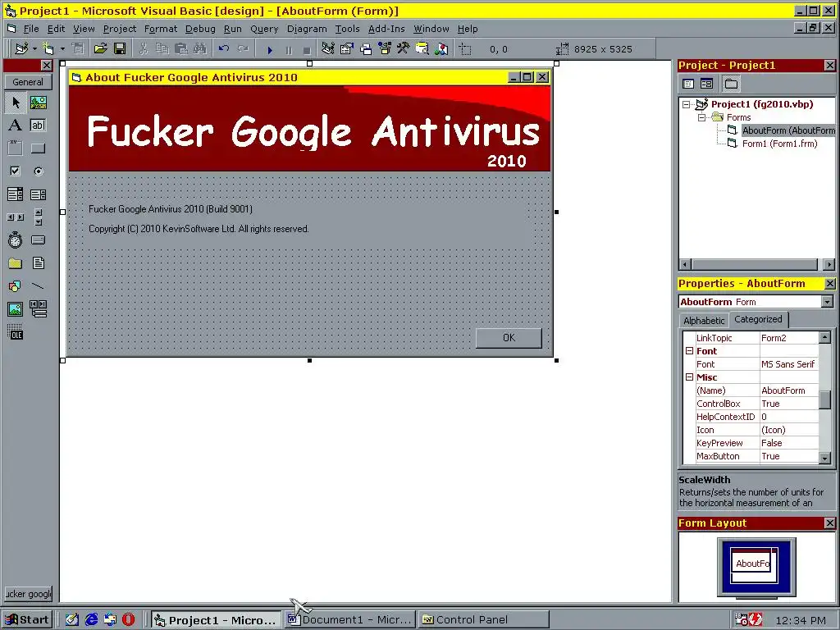Click the OK button on the AboutForm
This screenshot has height=630, width=840.
509,337
